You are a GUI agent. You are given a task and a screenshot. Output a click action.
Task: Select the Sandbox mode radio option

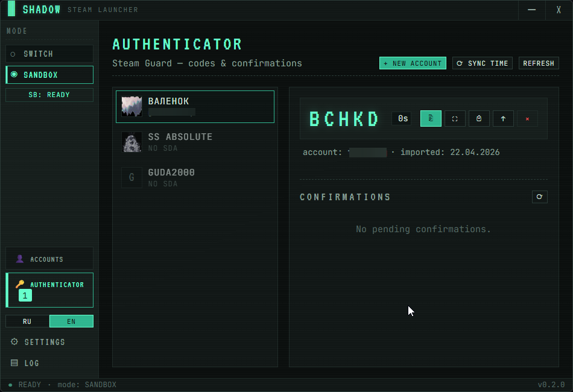click(x=49, y=75)
